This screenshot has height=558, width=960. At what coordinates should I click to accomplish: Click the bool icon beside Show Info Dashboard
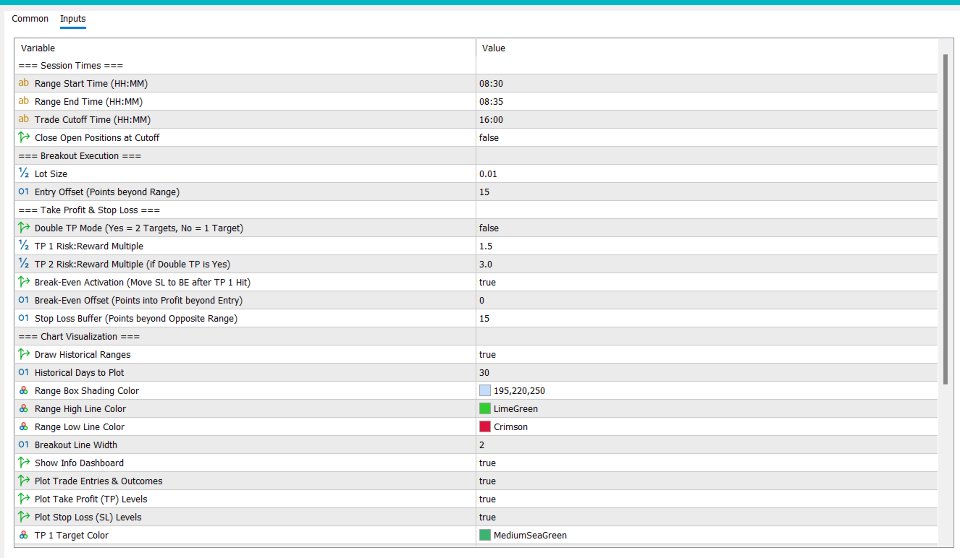[23, 462]
